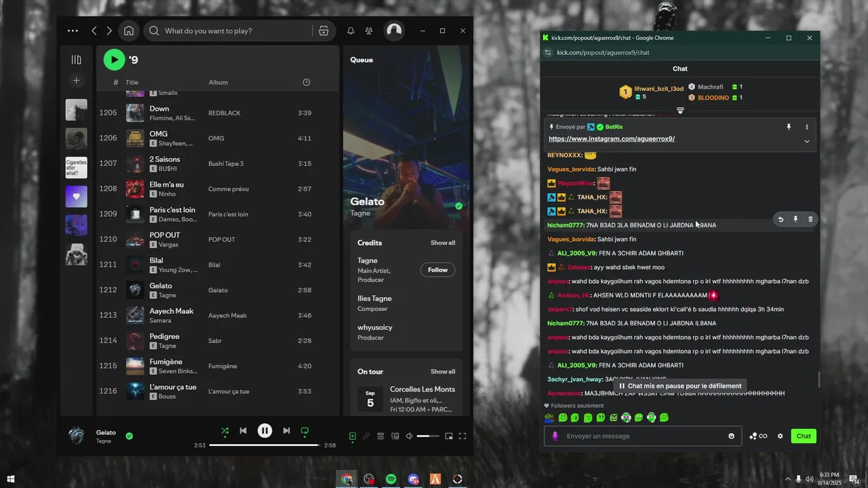Click the 'Title' column header
868x488 pixels.
[x=132, y=82]
